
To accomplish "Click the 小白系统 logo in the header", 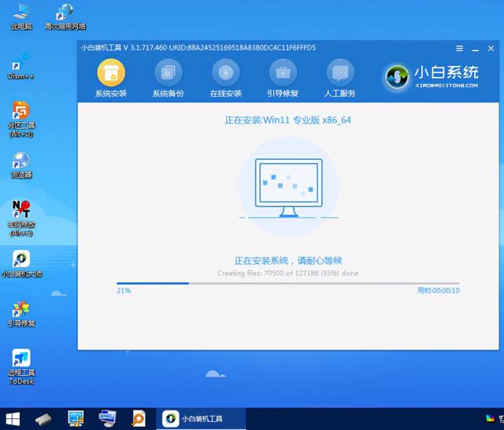I will click(432, 76).
